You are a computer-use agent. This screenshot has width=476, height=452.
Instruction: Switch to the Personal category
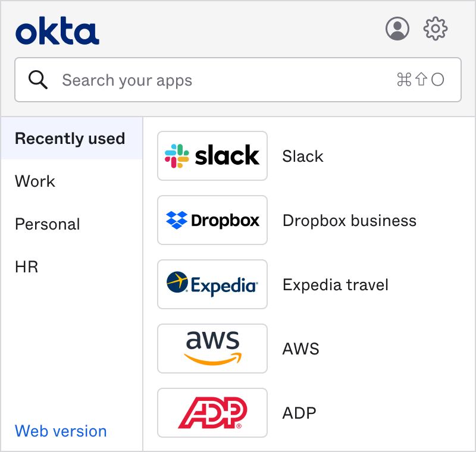pyautogui.click(x=48, y=224)
